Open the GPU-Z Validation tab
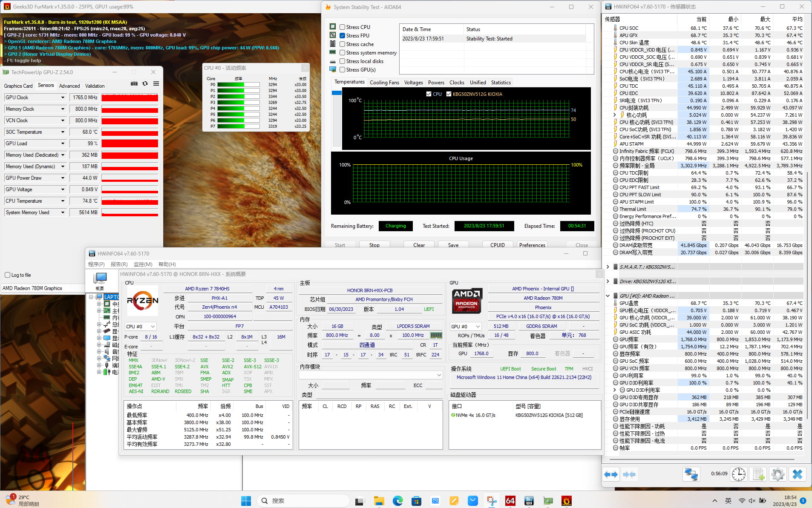Image resolution: width=812 pixels, height=508 pixels. [95, 86]
